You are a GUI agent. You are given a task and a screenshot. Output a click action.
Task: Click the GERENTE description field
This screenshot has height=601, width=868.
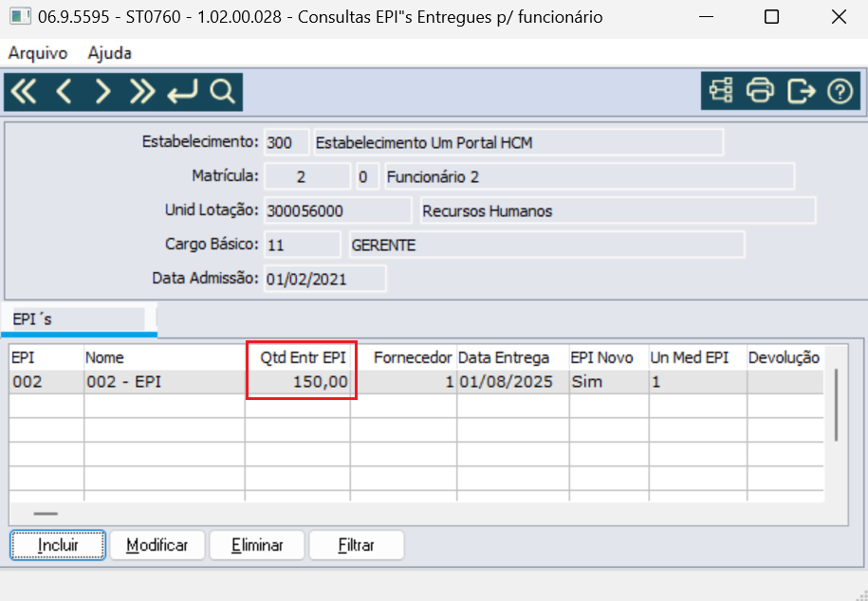(547, 245)
